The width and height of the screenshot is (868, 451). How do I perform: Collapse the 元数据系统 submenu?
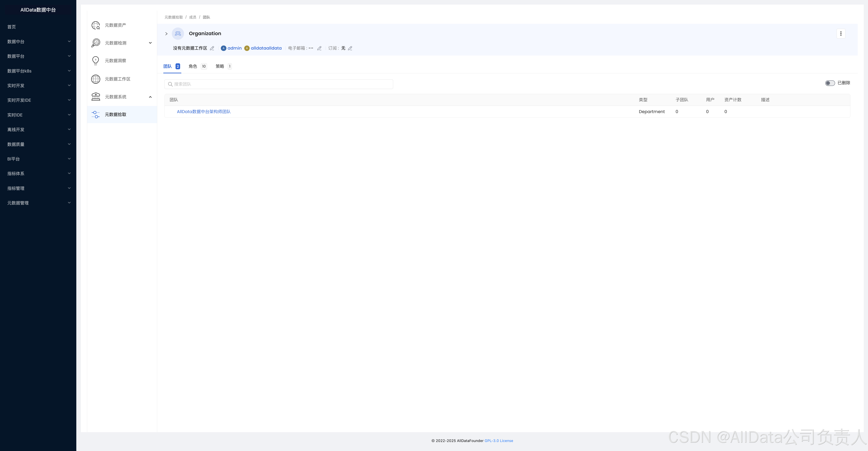150,97
